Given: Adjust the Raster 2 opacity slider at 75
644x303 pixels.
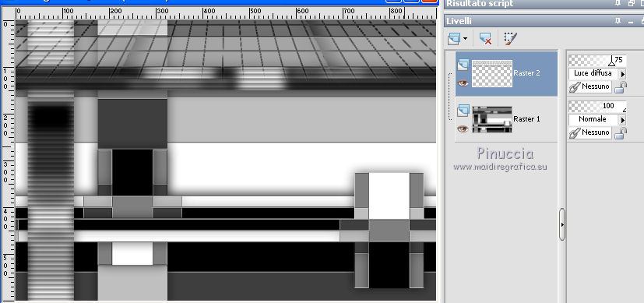Looking at the screenshot, I should pyautogui.click(x=597, y=61).
